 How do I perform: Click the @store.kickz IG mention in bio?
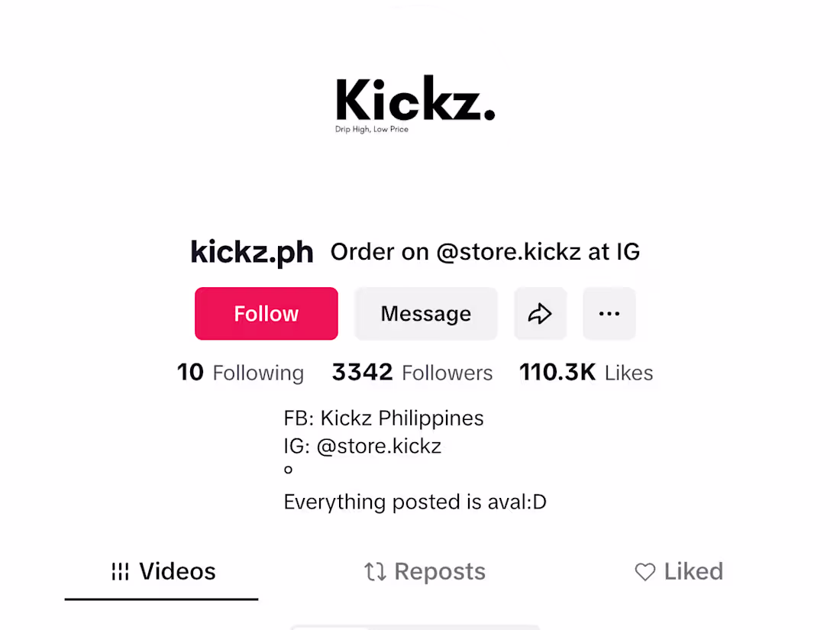coord(378,446)
